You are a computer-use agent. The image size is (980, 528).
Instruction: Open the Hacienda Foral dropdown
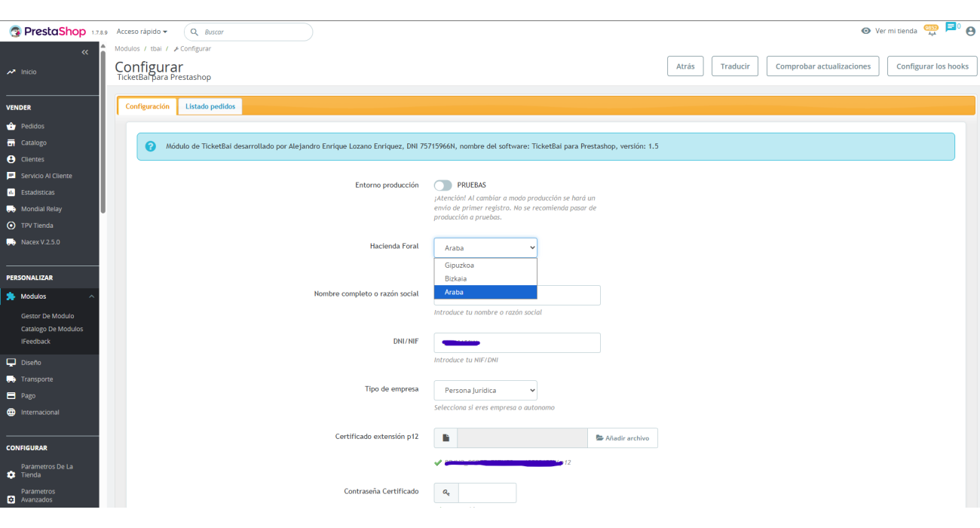485,247
